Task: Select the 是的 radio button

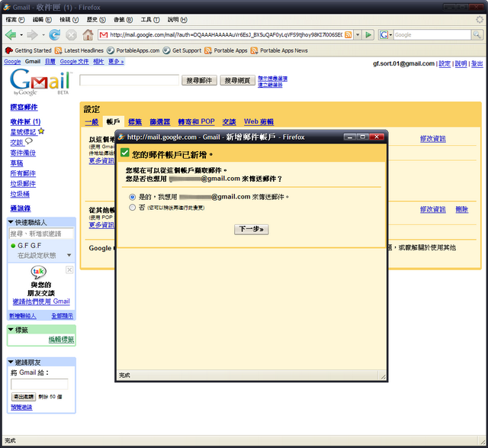Action: 132,197
